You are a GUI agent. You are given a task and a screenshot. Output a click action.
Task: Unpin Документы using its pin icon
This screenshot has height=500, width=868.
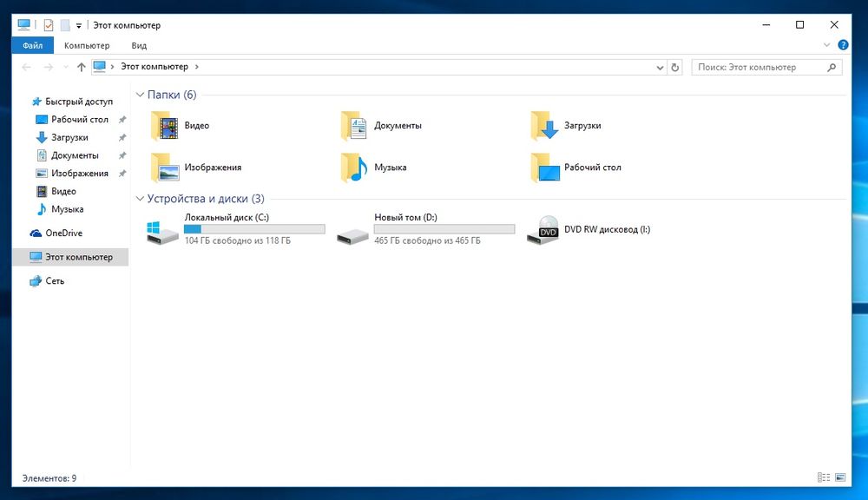122,155
